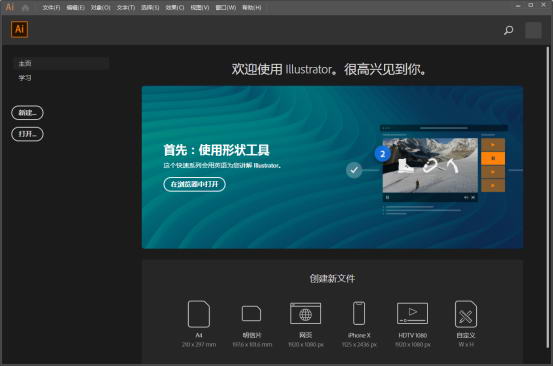554x366 pixels.
Task: Open the 选择(S) menu
Action: tap(150, 7)
